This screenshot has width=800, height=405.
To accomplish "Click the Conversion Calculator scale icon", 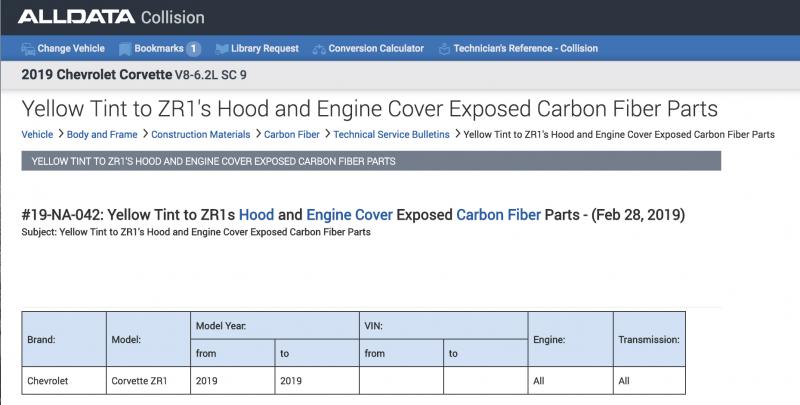I will pos(319,49).
